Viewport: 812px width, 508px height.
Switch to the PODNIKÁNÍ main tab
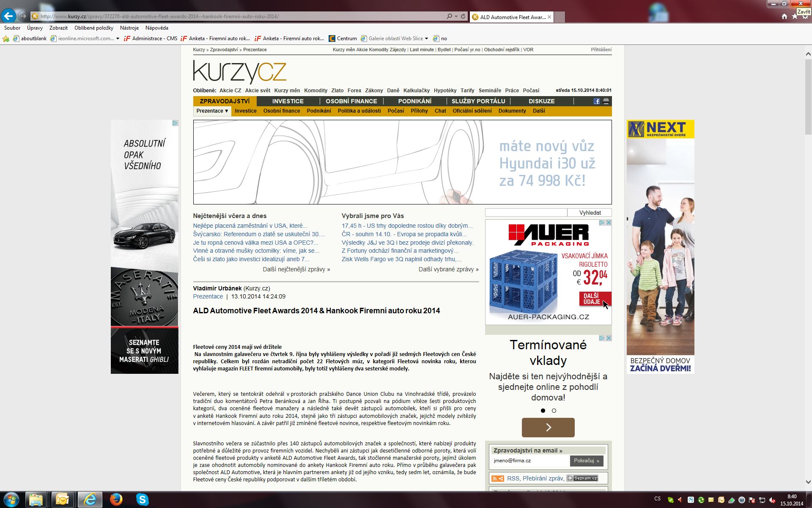coord(415,101)
